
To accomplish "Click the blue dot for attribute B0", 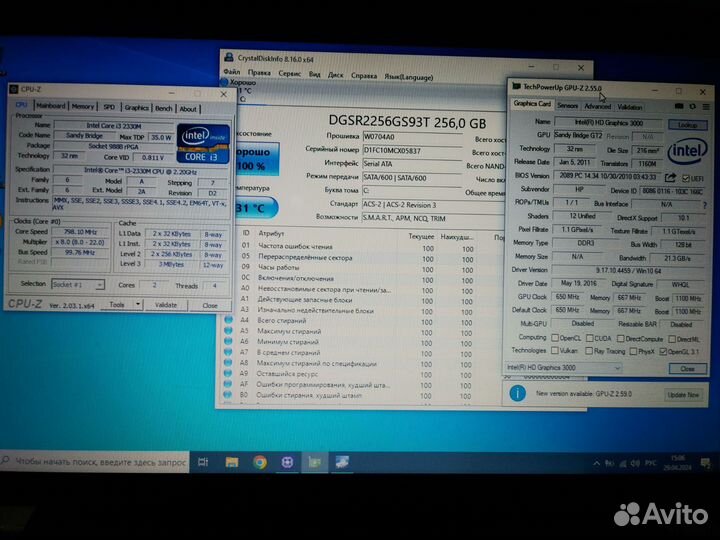I will tap(228, 394).
